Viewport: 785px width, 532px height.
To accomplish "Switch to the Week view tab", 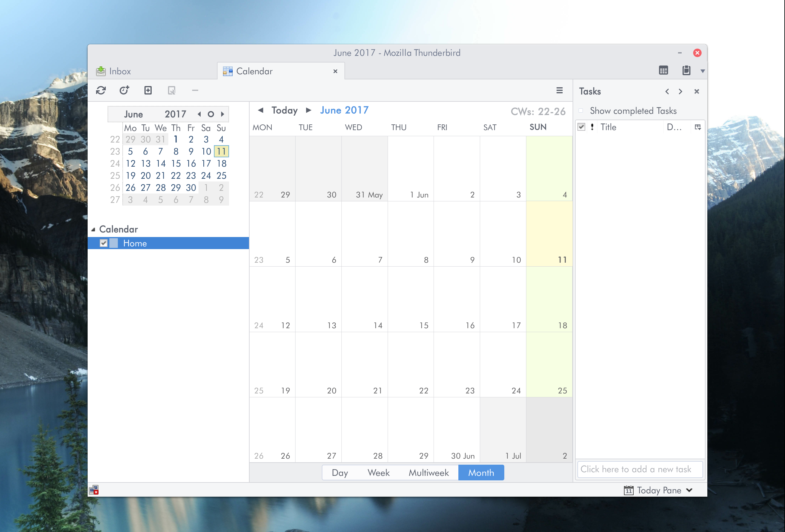I will (x=378, y=473).
